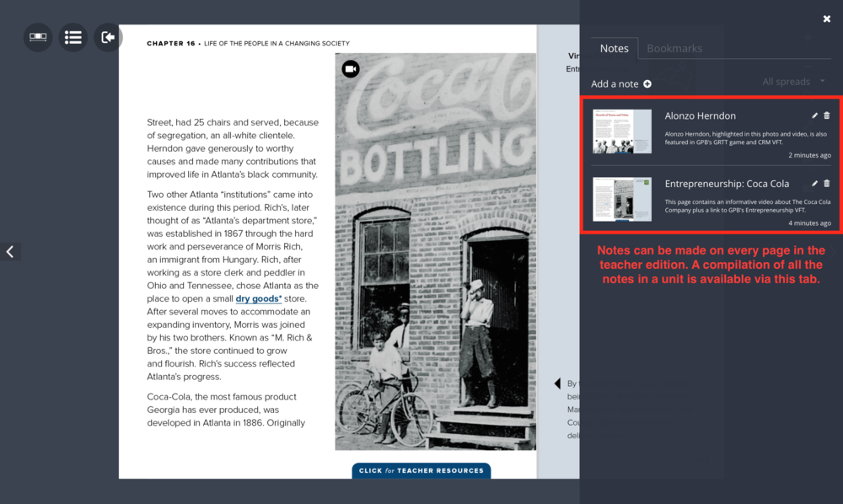This screenshot has height=504, width=843.
Task: Click the Add a note label
Action: point(615,83)
